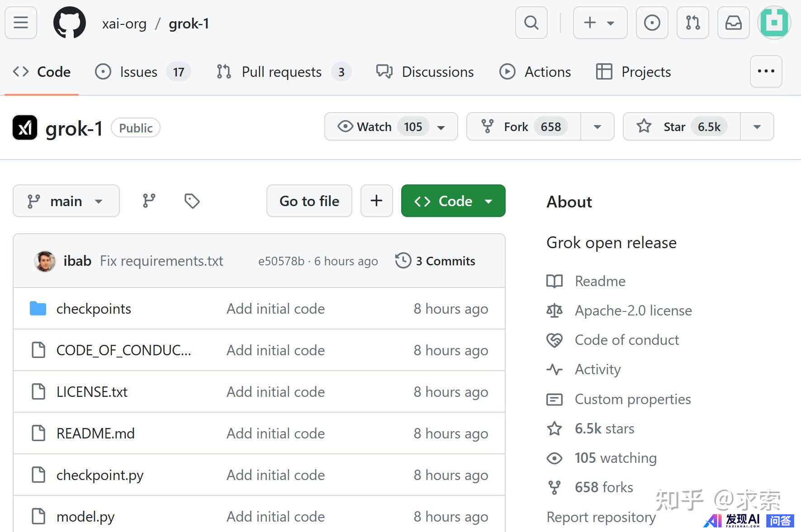Image resolution: width=801 pixels, height=532 pixels.
Task: Open the create new plus menu
Action: (x=600, y=23)
